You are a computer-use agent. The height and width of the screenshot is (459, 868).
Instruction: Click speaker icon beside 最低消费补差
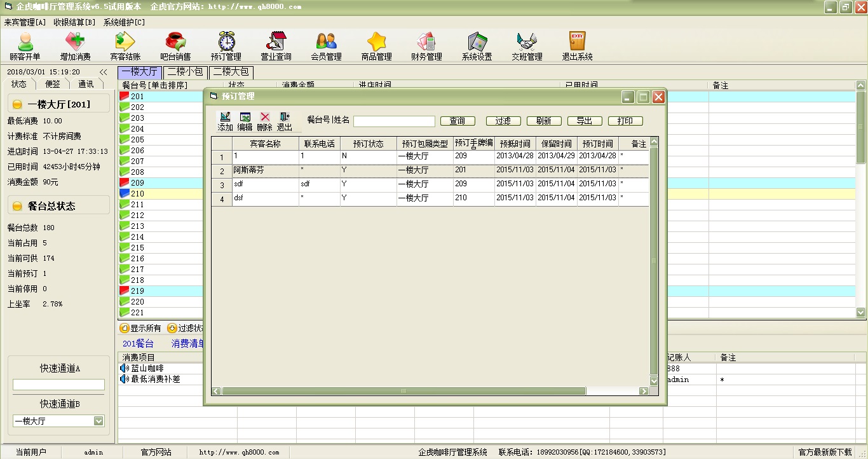125,379
